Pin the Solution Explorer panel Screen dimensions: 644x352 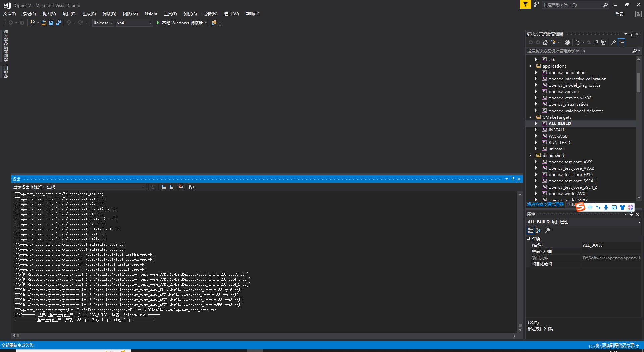[x=631, y=34]
